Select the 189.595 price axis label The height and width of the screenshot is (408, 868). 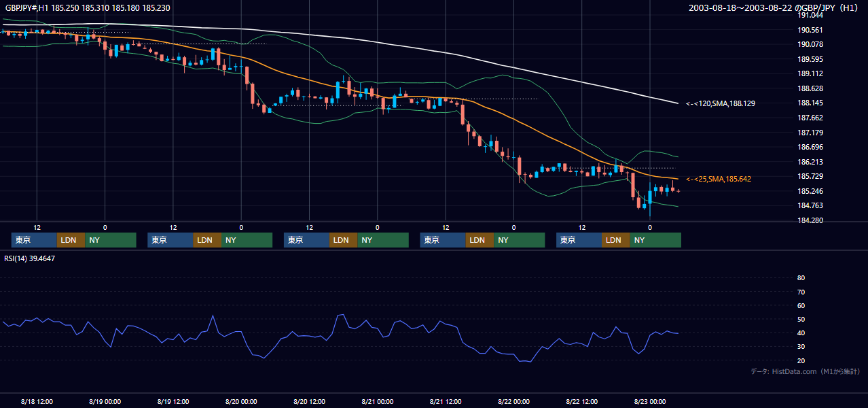810,59
